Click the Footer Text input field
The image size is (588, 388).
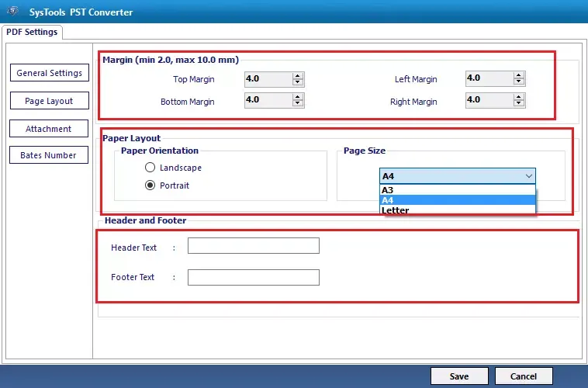click(254, 277)
